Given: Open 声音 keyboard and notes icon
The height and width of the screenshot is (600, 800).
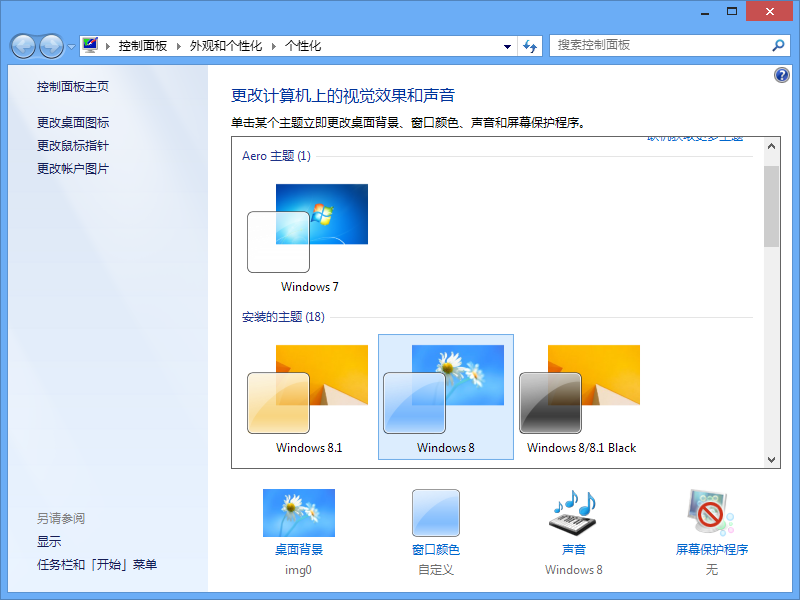Looking at the screenshot, I should pyautogui.click(x=573, y=513).
